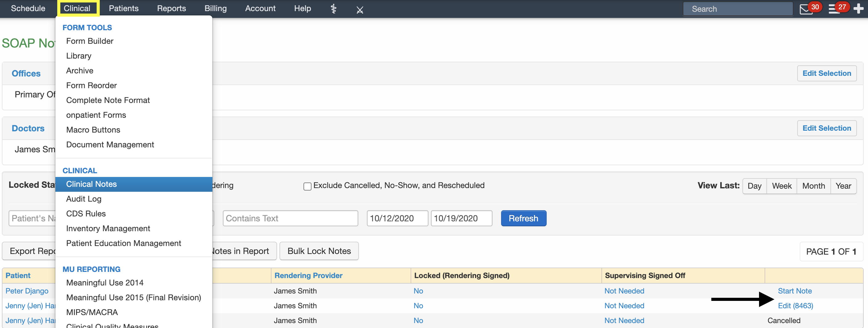Click locked status No in Peter Django row
This screenshot has height=328, width=868.
[418, 291]
